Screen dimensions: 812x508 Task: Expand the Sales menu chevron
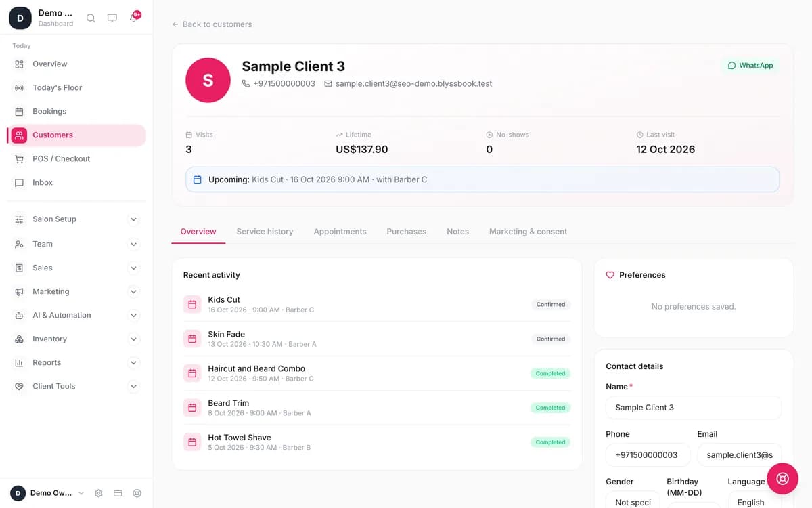point(133,268)
